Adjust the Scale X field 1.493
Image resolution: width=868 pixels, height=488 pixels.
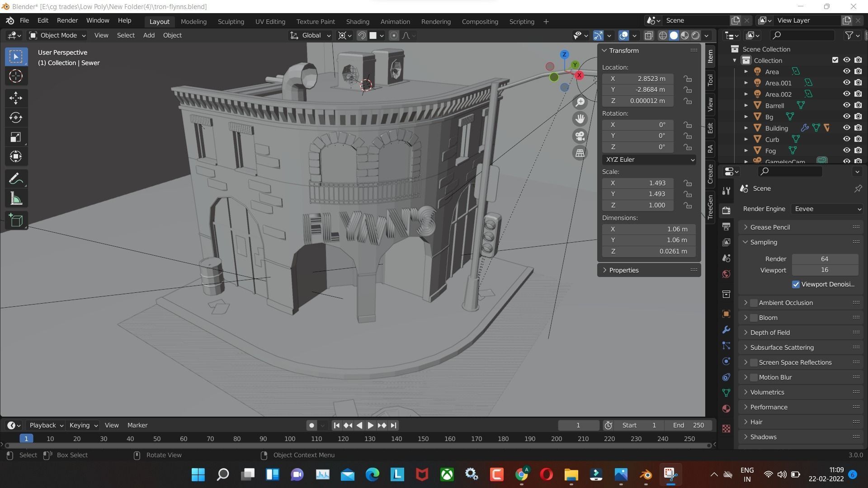click(637, 183)
